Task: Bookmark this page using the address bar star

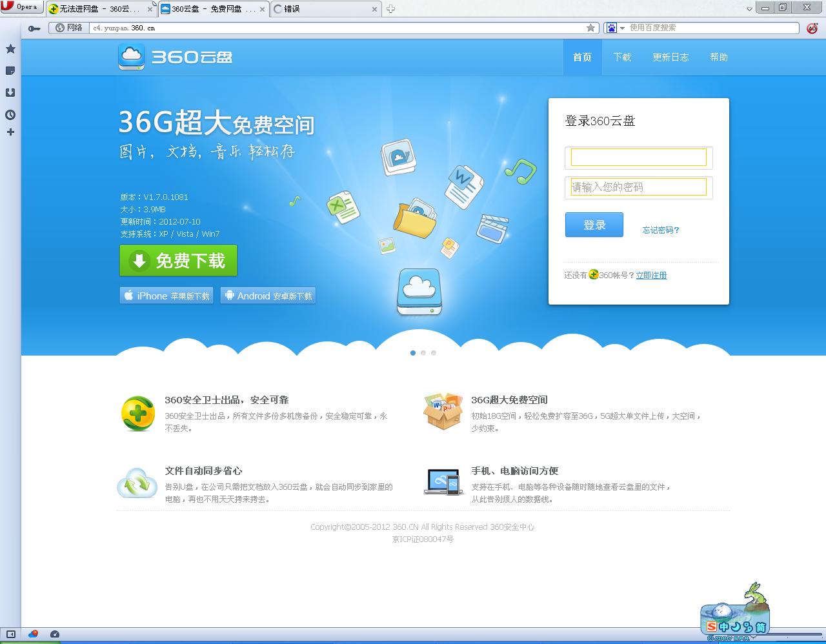Action: click(590, 28)
